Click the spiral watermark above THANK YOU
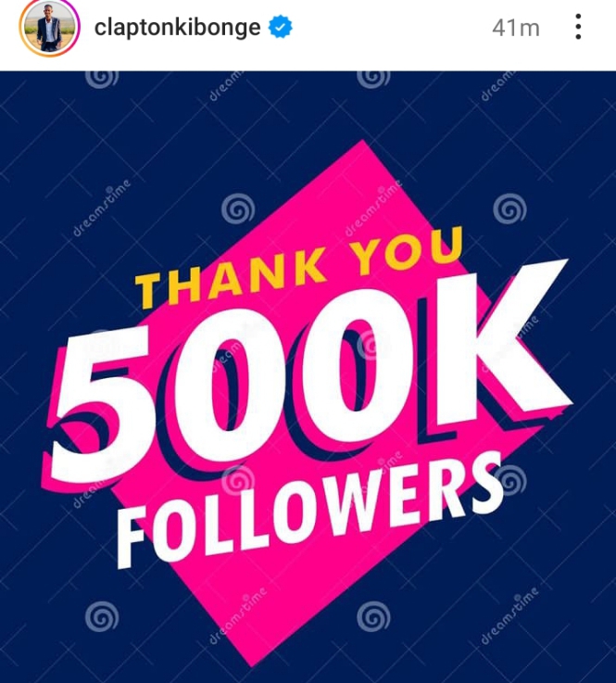Image resolution: width=616 pixels, height=683 pixels. 238,209
